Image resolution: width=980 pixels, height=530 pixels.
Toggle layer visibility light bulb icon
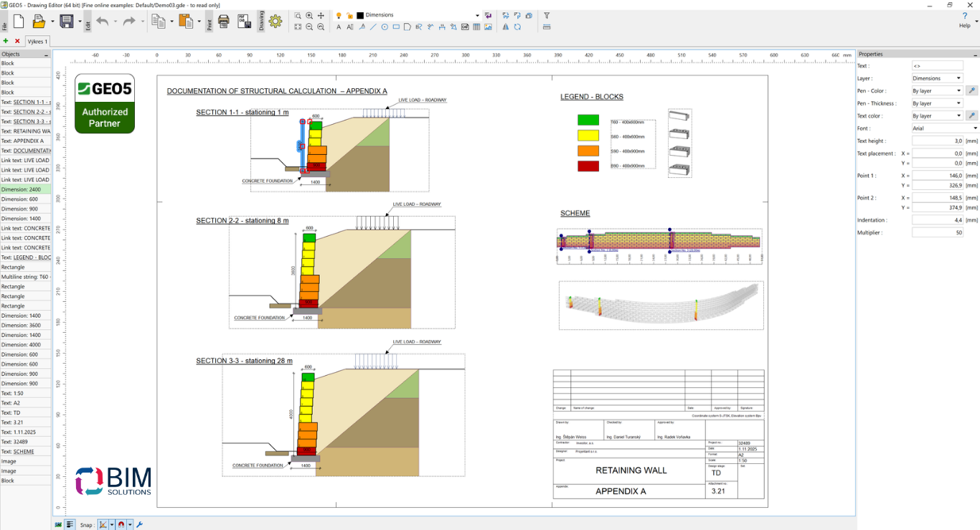click(339, 15)
